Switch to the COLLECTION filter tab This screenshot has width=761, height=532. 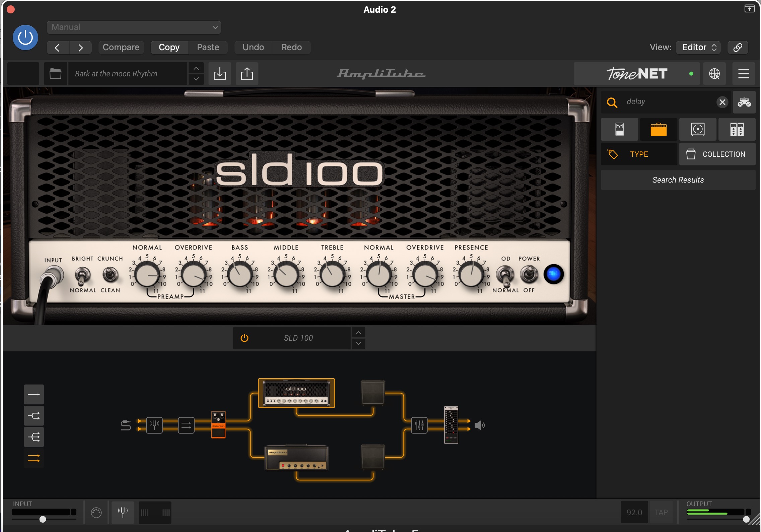pyautogui.click(x=717, y=154)
